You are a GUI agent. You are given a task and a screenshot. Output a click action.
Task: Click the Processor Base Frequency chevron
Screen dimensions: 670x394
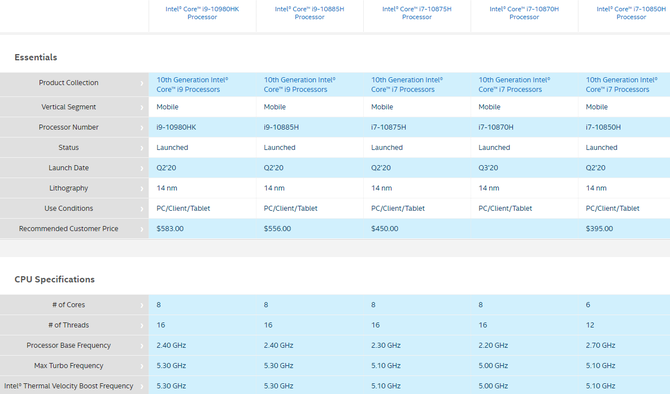point(142,346)
